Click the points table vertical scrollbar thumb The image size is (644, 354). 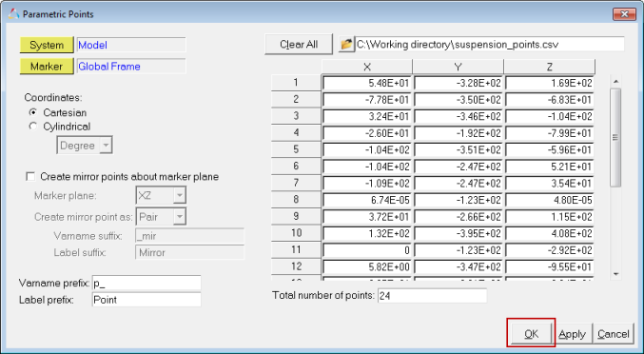615,138
